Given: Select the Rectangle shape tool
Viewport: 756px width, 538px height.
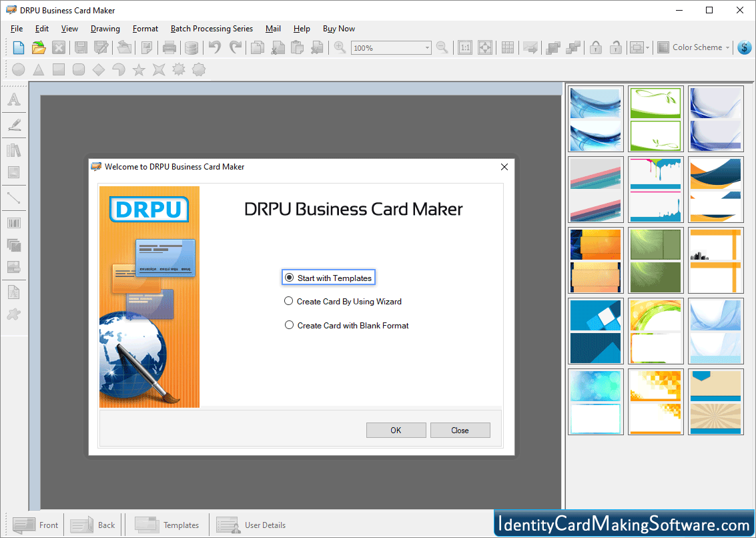Looking at the screenshot, I should 59,70.
